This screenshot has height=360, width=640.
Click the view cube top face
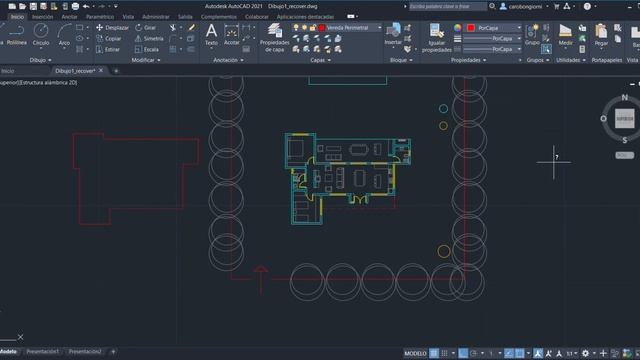tap(624, 118)
